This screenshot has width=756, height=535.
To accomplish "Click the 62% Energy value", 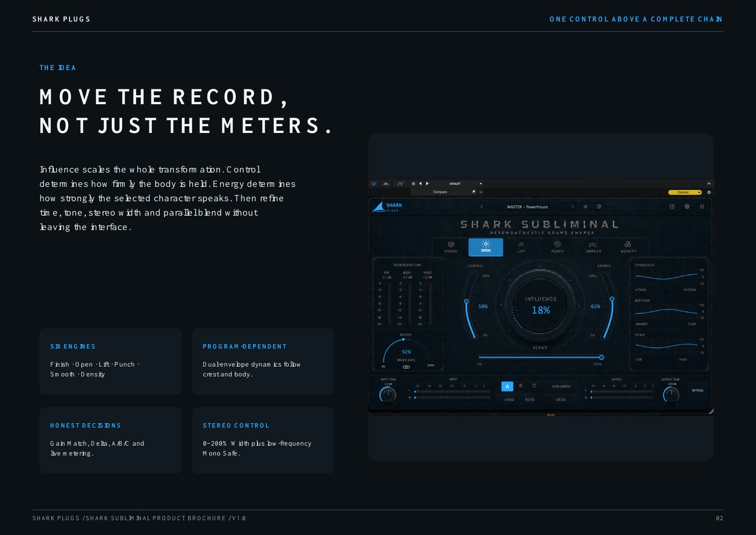I will [x=595, y=306].
